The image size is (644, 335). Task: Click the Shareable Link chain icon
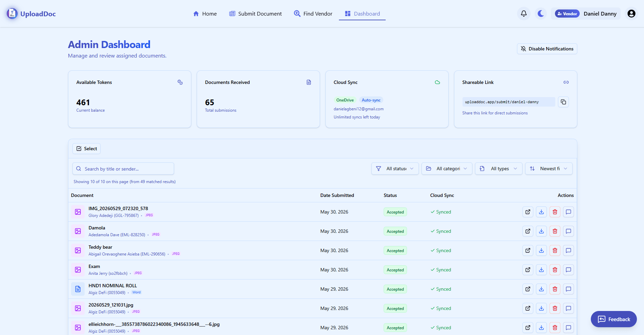coord(566,82)
